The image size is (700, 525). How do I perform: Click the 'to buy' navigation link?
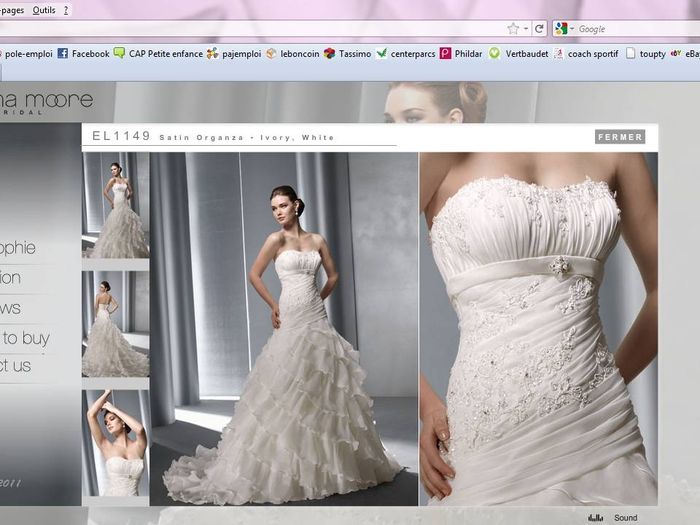tap(25, 338)
